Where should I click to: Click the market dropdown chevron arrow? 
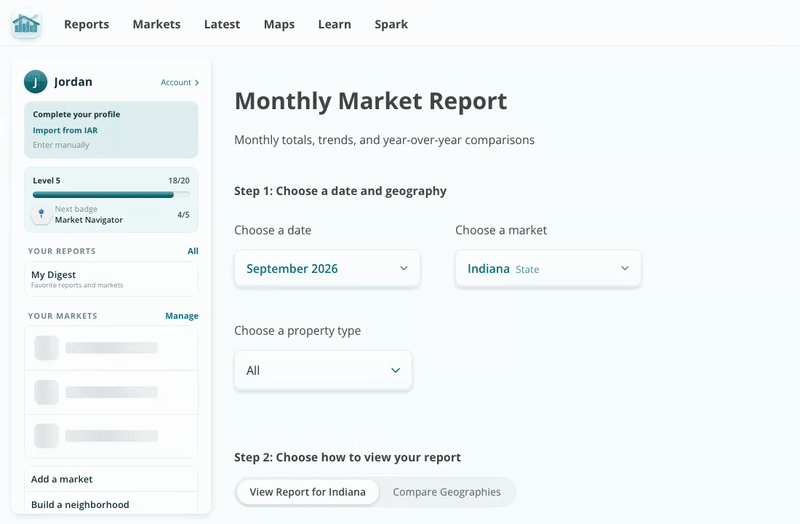click(624, 268)
